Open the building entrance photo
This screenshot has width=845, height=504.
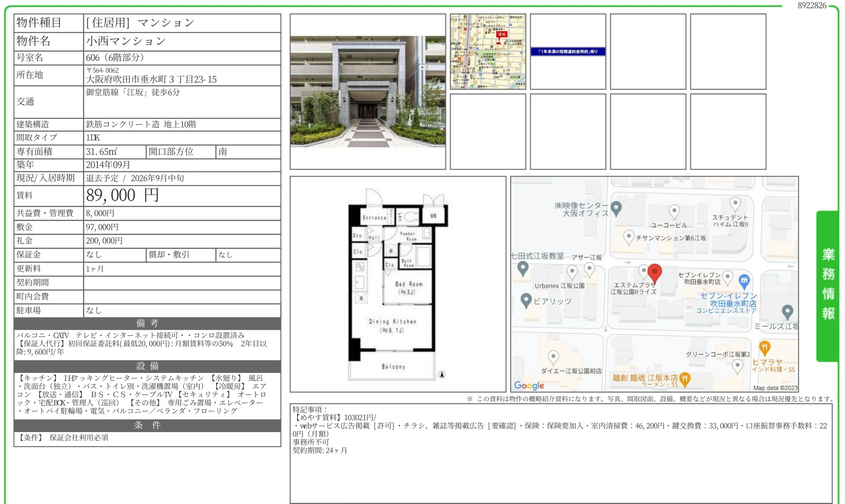pos(368,92)
